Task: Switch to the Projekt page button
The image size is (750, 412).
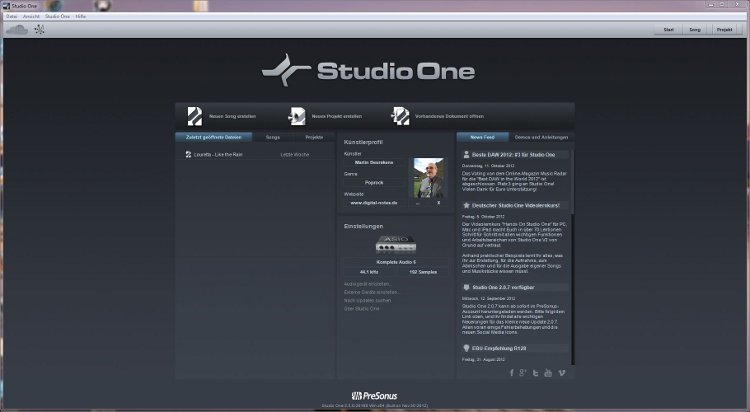Action: click(724, 30)
